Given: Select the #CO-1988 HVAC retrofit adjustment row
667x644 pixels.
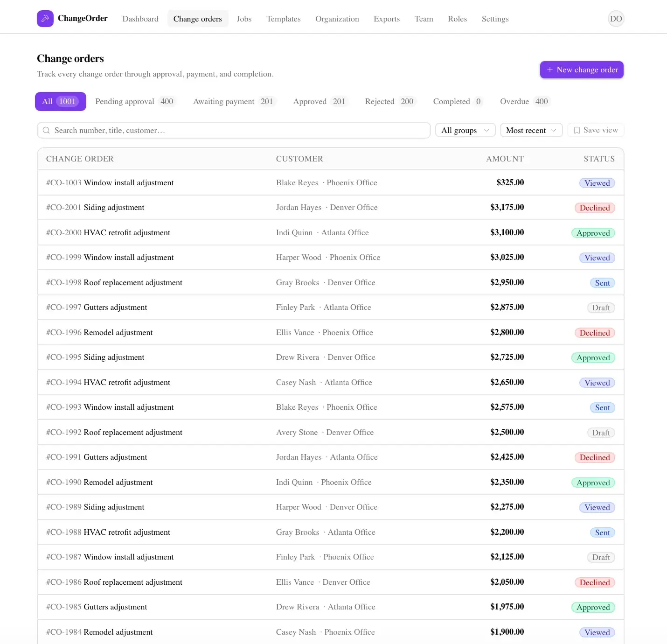Looking at the screenshot, I should (x=330, y=532).
